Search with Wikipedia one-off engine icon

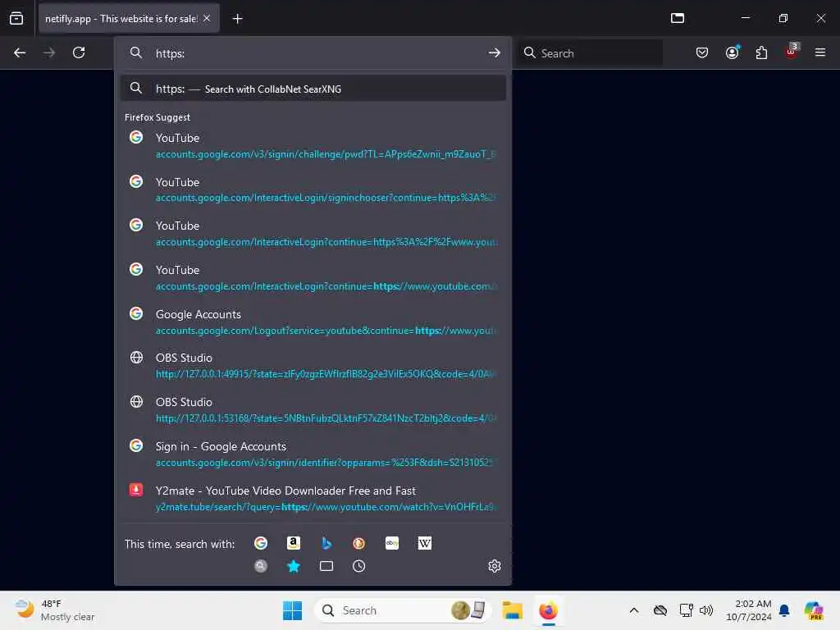pos(425,543)
